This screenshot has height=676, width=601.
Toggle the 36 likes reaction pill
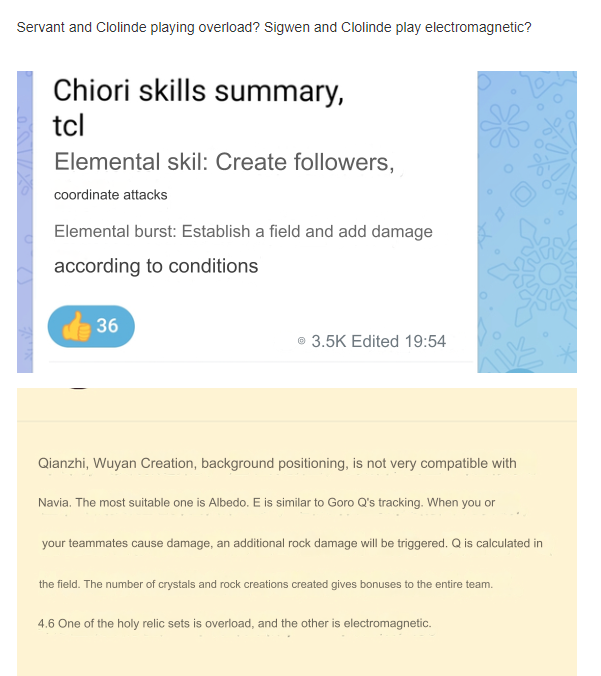pyautogui.click(x=91, y=326)
